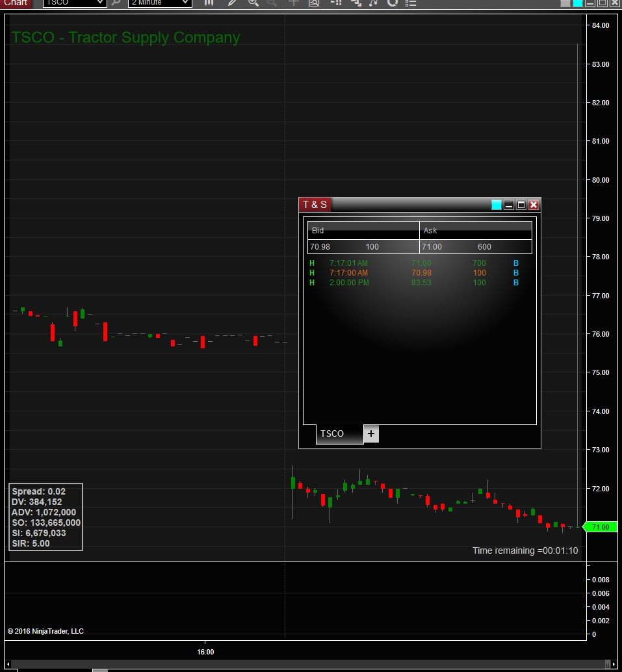
Task: Open the chart properties list icon
Action: 411,2
